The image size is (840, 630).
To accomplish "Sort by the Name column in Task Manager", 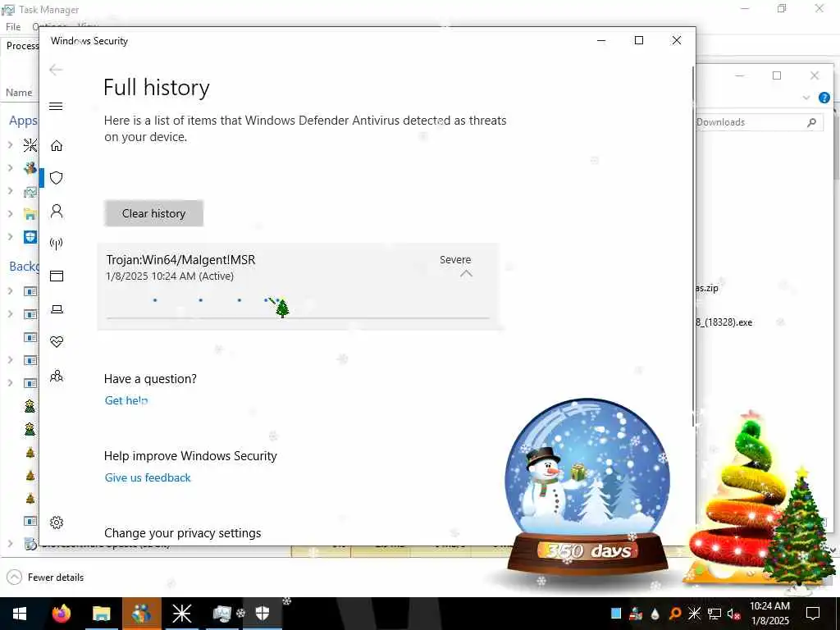I will tap(19, 93).
